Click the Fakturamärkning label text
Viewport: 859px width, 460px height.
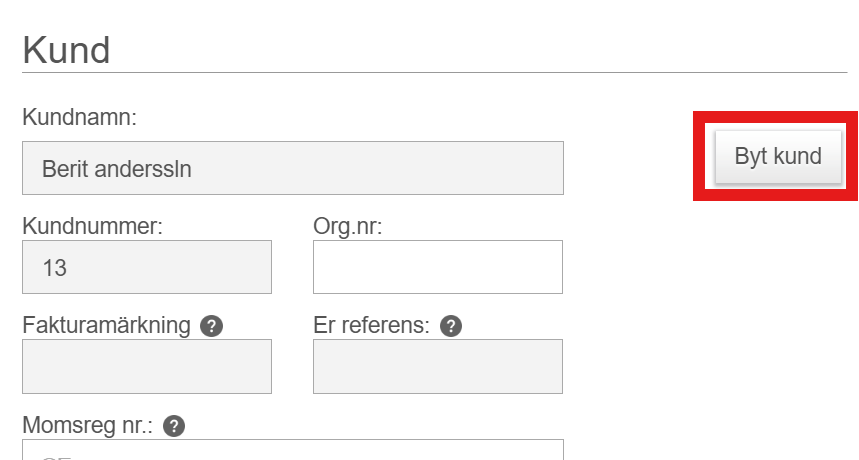[106, 325]
